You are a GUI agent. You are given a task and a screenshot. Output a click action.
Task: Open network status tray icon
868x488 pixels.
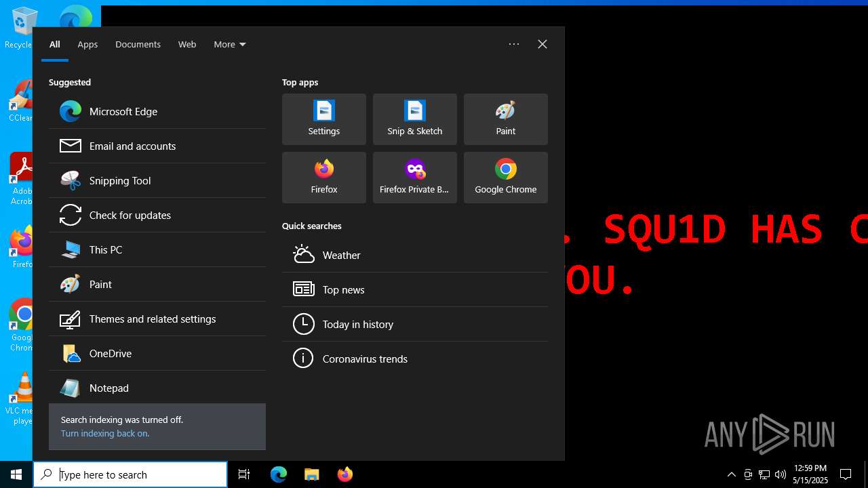[x=764, y=474]
